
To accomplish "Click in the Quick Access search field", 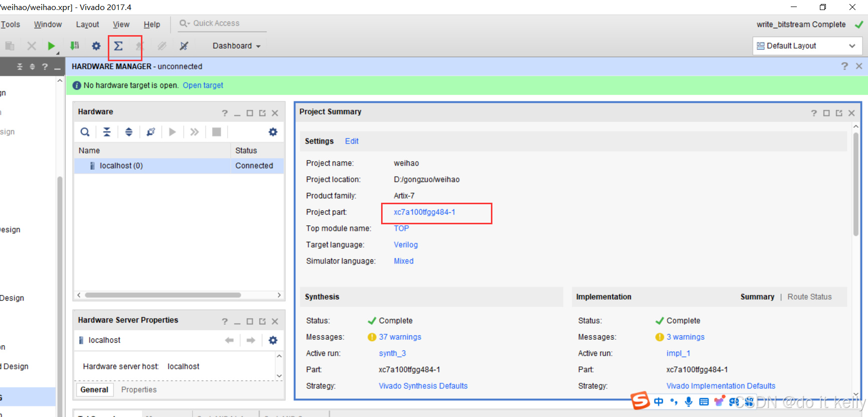I will click(222, 24).
